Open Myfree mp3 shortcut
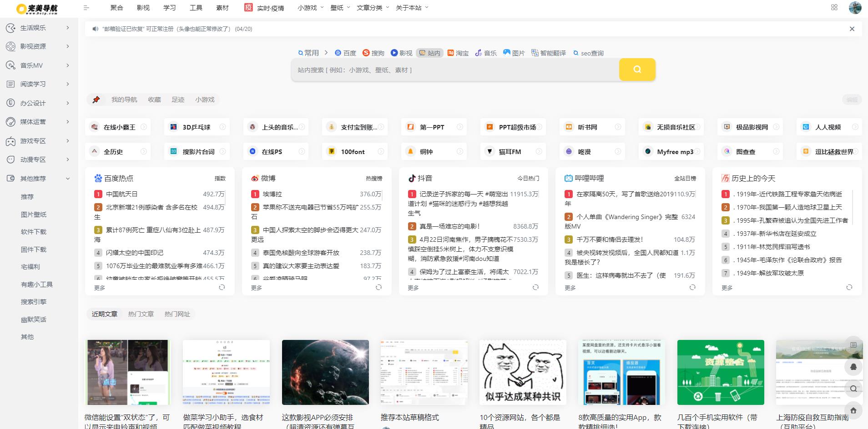Screen dimensions: 868x429 (671, 151)
